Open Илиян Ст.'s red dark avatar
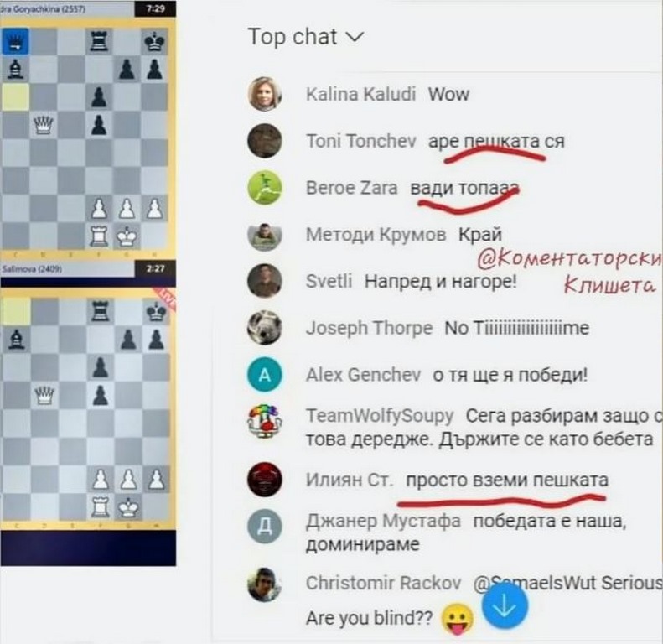 265,480
